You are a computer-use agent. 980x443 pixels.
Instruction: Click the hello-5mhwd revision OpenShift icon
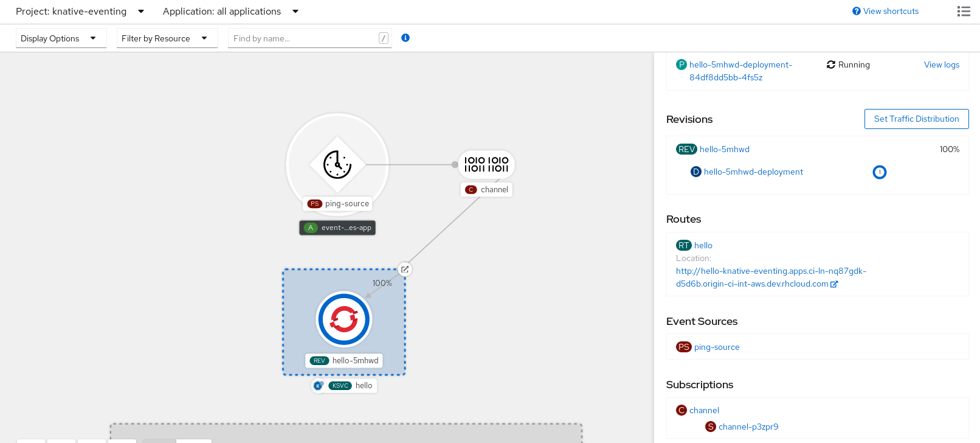coord(343,319)
